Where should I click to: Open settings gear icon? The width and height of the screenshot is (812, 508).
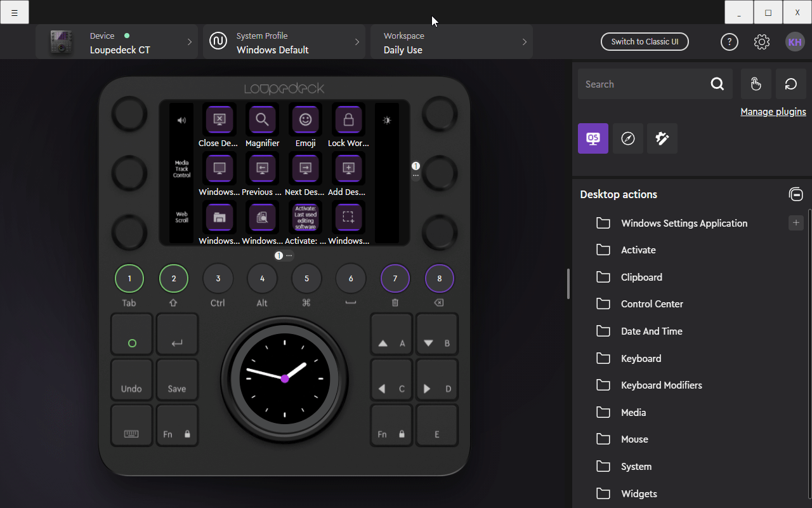coord(762,42)
